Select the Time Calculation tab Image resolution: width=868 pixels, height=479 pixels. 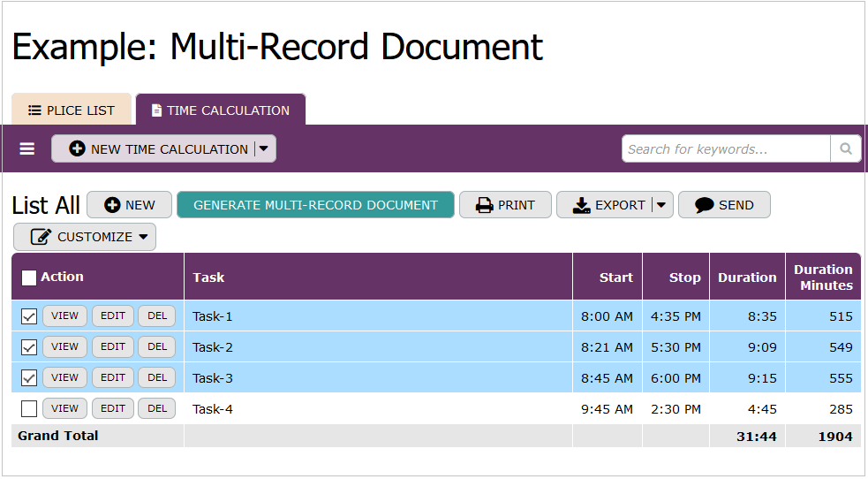220,110
